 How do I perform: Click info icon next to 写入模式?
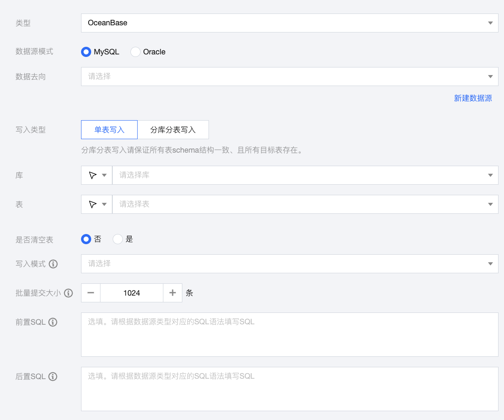coord(53,264)
